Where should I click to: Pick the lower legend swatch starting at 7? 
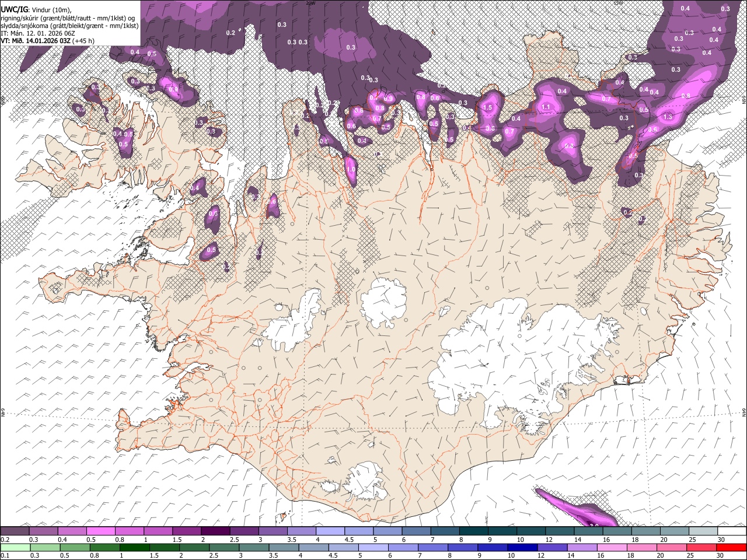point(432,548)
